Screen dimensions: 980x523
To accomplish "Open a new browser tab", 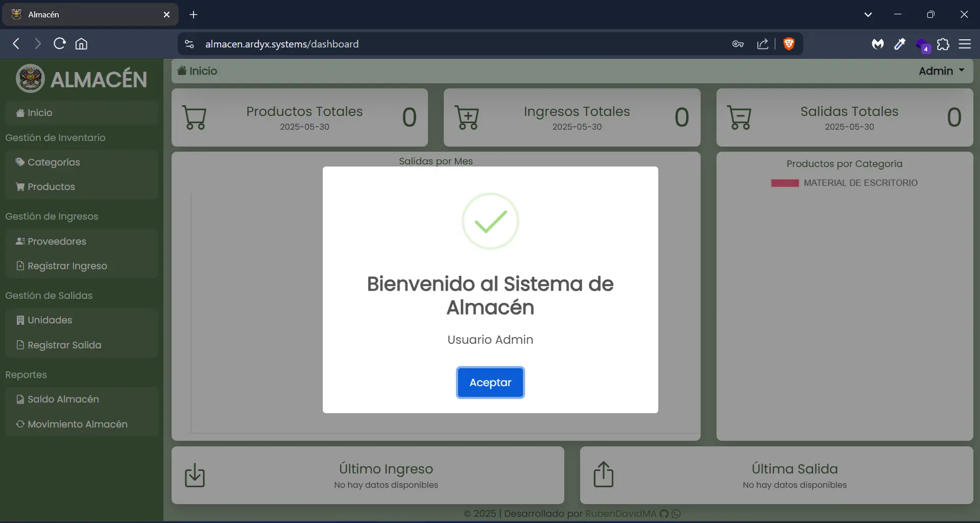I will click(194, 15).
